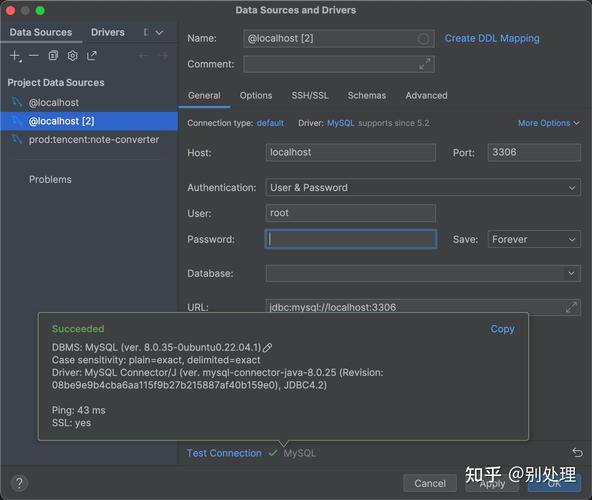592x500 pixels.
Task: Expand the Comment field with arrows icon
Action: tap(425, 64)
